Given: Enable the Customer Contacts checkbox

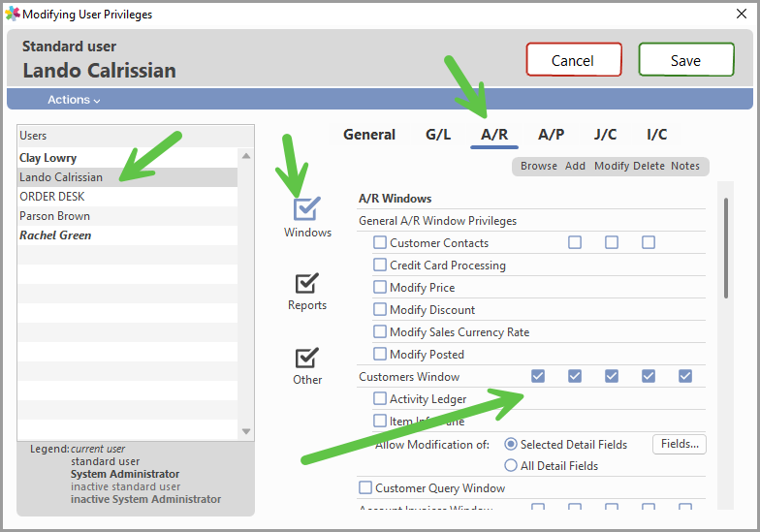Looking at the screenshot, I should [x=380, y=242].
